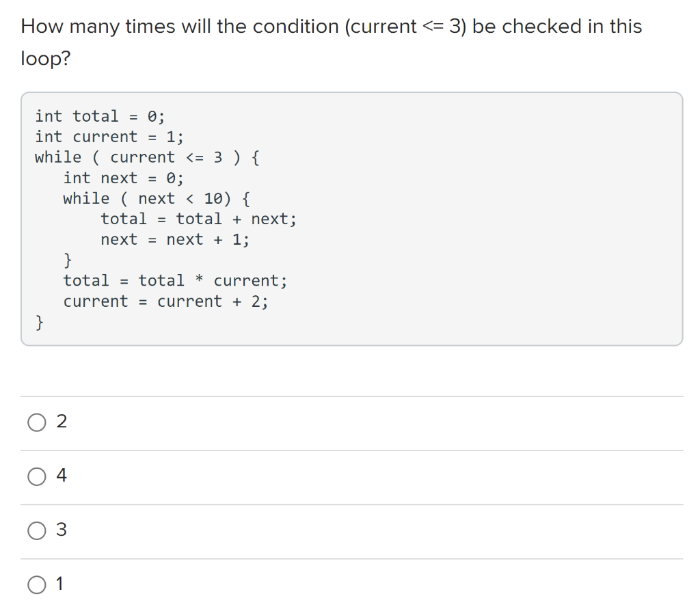
Task: Select the radio button for answer 2
Action: tap(36, 422)
